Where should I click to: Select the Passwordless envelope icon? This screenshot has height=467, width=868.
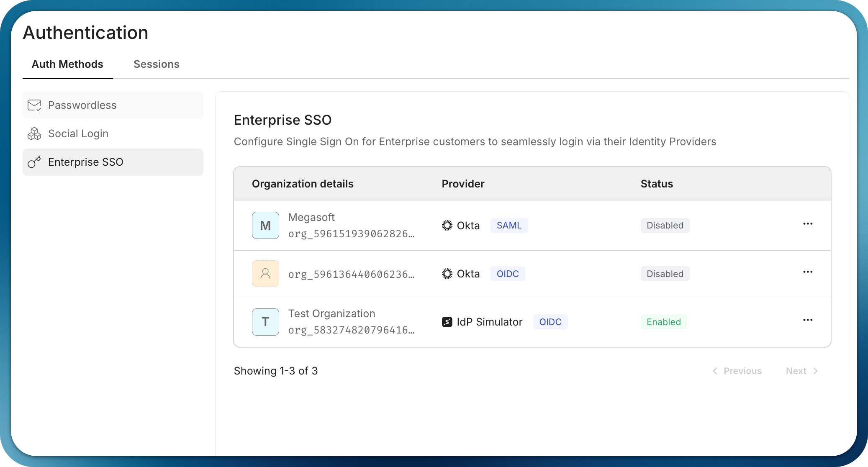34,105
